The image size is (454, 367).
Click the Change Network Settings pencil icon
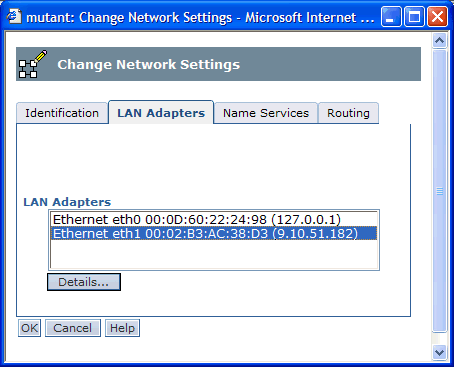(x=33, y=64)
